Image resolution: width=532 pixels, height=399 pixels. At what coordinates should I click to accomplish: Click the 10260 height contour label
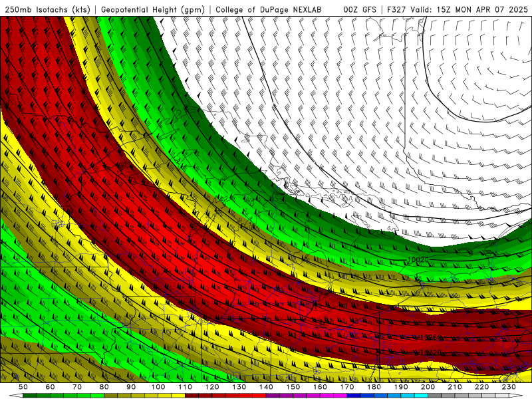430,337
